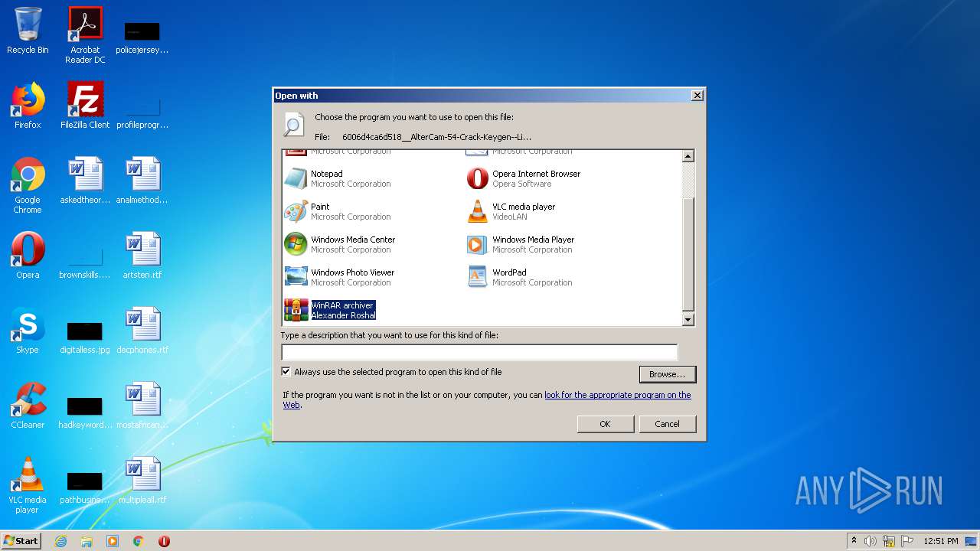Confirm with the OK button
Viewport: 980px width, 551px height.
(x=605, y=424)
